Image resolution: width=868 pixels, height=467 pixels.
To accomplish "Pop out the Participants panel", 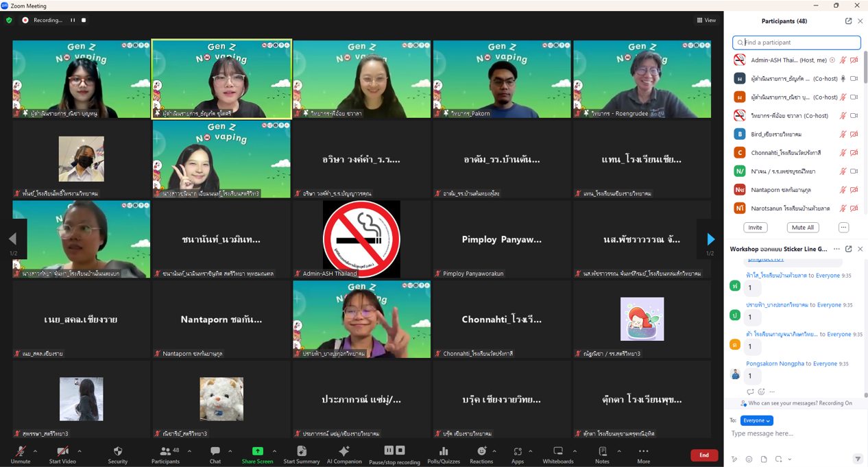I will click(849, 21).
